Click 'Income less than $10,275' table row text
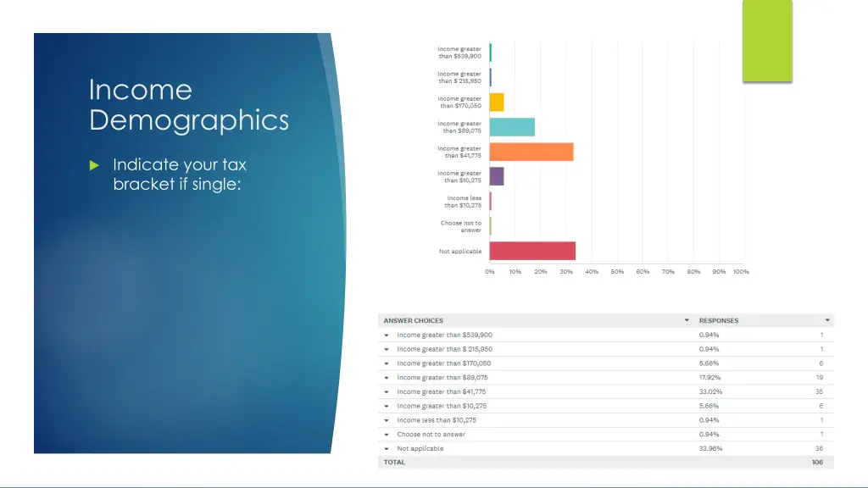 click(437, 420)
